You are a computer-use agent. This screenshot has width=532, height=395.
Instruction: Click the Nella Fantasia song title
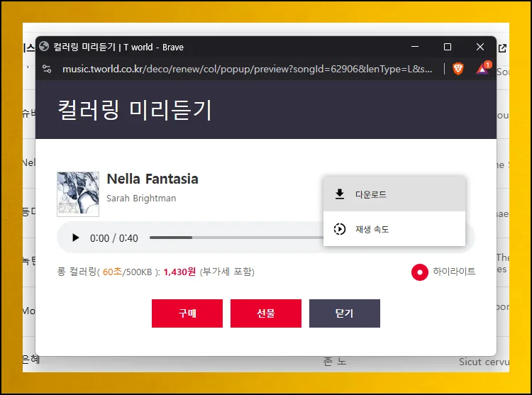[153, 179]
